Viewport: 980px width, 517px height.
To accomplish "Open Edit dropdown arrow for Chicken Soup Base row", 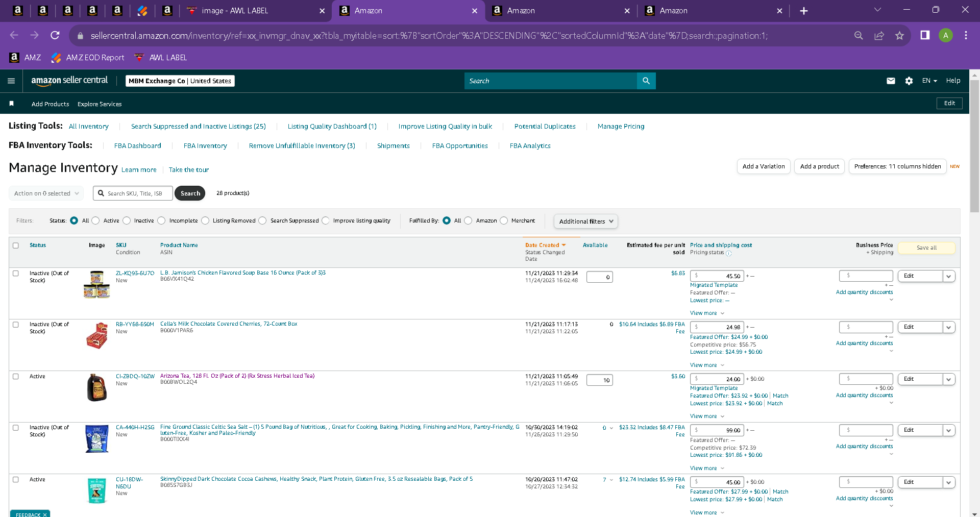I will pos(949,276).
